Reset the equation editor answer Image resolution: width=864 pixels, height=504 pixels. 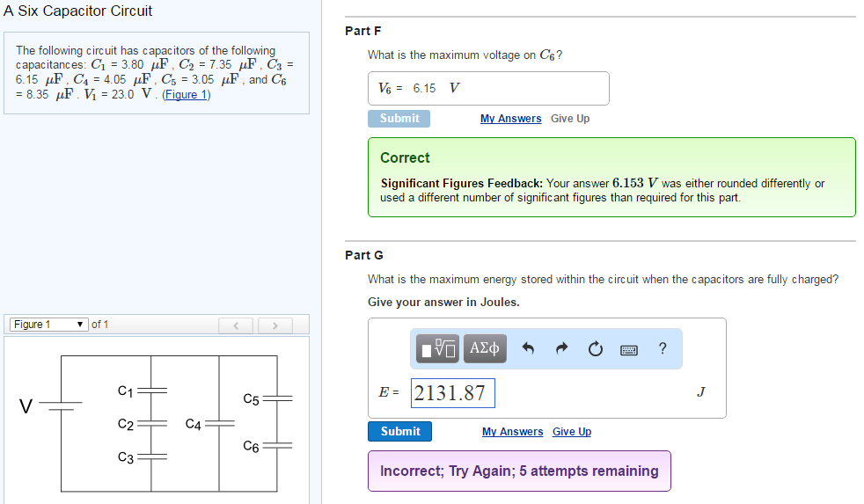click(x=596, y=349)
